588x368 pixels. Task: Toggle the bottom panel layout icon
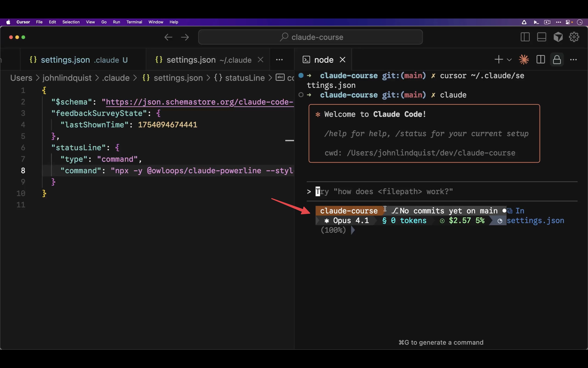click(x=542, y=37)
